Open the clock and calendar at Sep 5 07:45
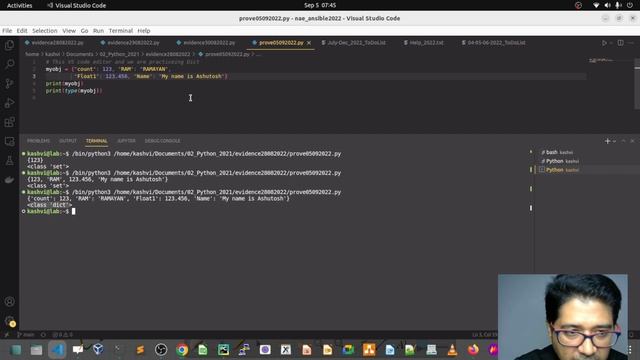Screen dimensions: 640x360 click(x=320, y=5)
